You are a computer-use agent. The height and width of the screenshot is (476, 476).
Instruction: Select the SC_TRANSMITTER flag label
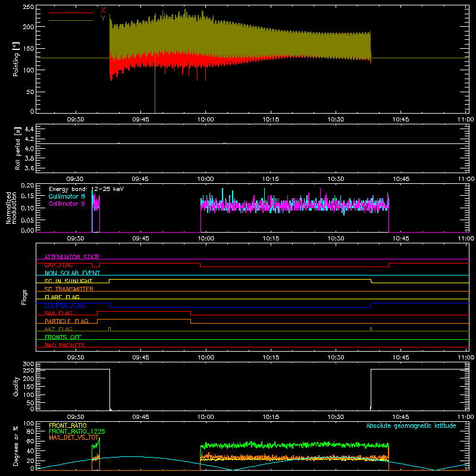point(69,289)
